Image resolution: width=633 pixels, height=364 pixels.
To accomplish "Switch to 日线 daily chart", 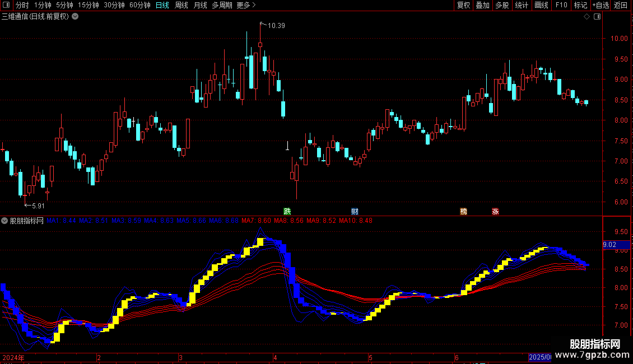I will click(x=162, y=5).
